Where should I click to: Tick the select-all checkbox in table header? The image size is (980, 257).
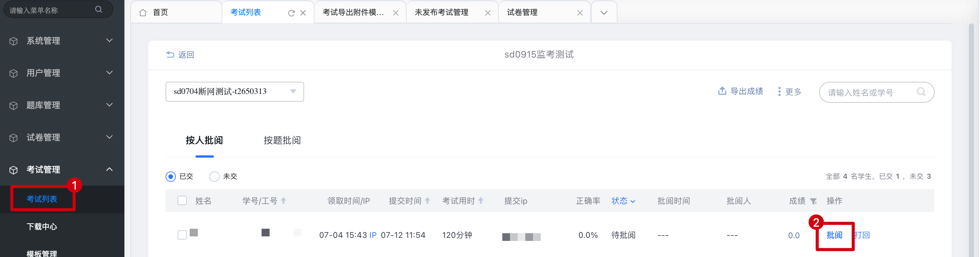[x=182, y=201]
